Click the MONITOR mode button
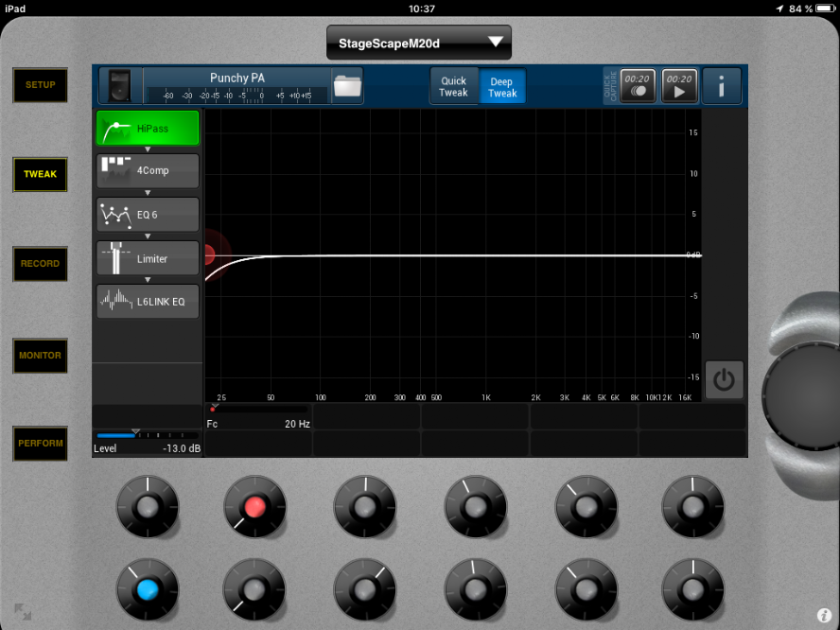The width and height of the screenshot is (840, 630). coord(40,356)
